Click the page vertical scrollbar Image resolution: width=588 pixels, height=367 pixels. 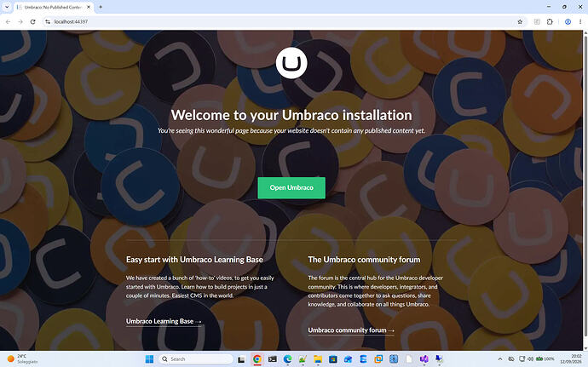point(585,191)
